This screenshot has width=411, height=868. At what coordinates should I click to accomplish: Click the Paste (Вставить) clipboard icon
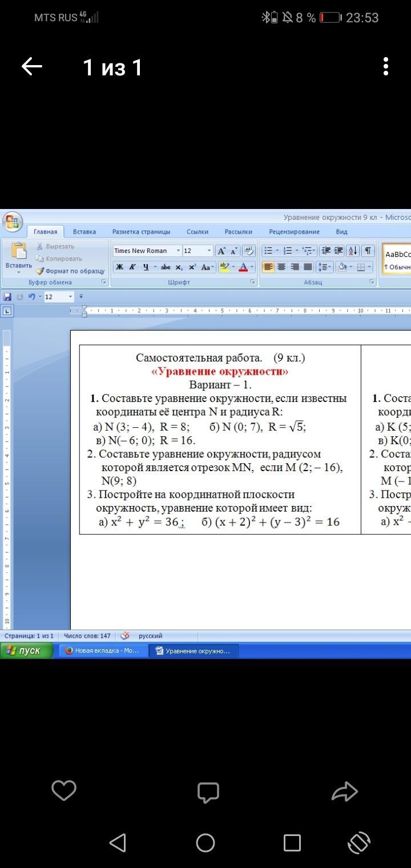point(19,251)
